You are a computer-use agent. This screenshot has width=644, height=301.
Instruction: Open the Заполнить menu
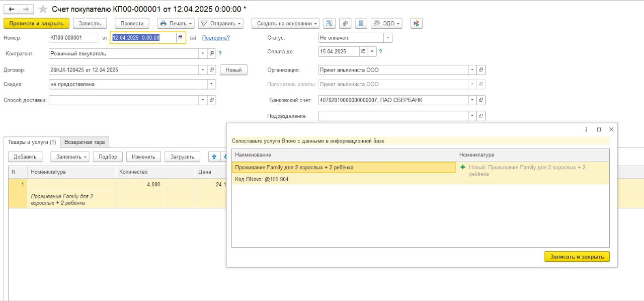(70, 157)
